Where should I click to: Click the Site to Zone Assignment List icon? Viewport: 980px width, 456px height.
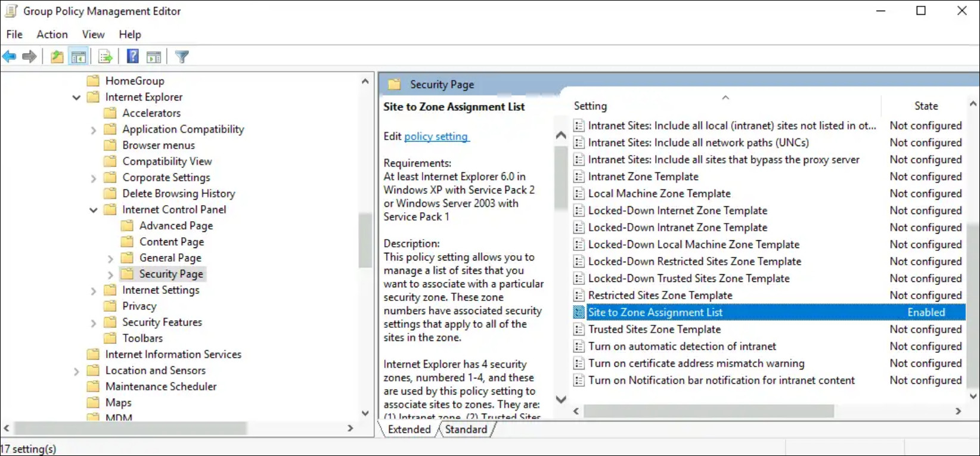pyautogui.click(x=579, y=312)
